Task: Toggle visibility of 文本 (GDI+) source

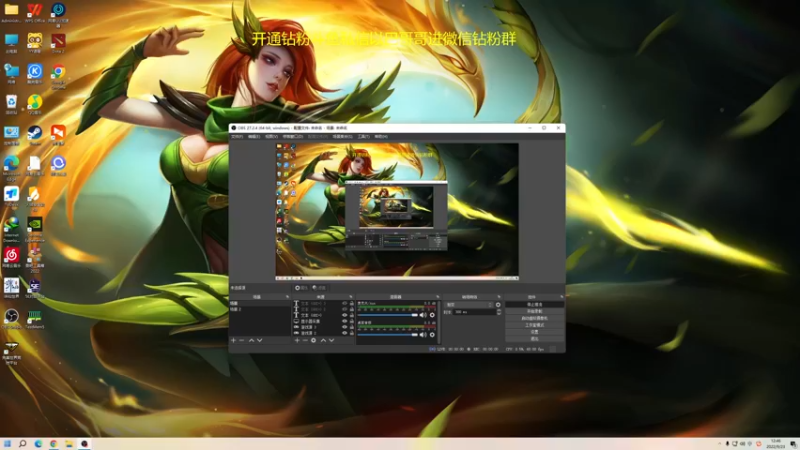Action: coord(344,315)
